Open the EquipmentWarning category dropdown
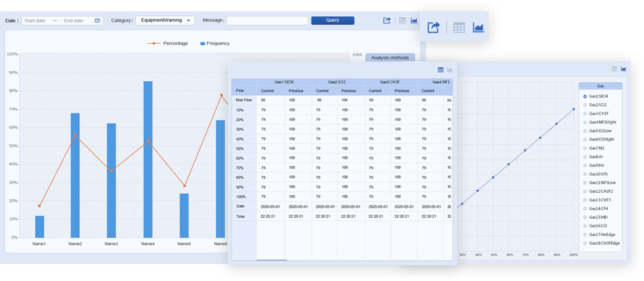 [x=165, y=20]
